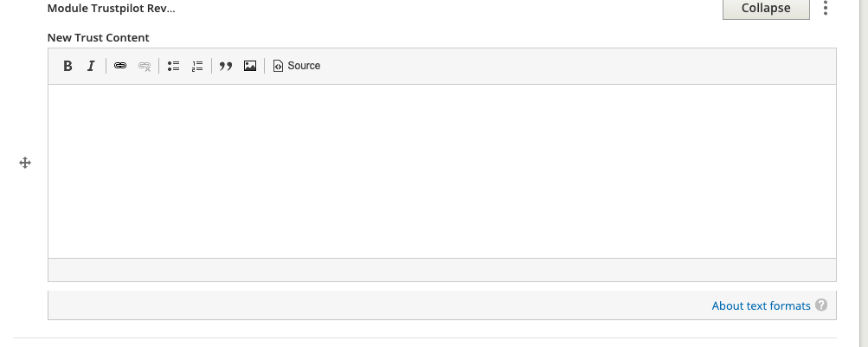Insert a bulleted list
This screenshot has width=868, height=347.
(173, 66)
